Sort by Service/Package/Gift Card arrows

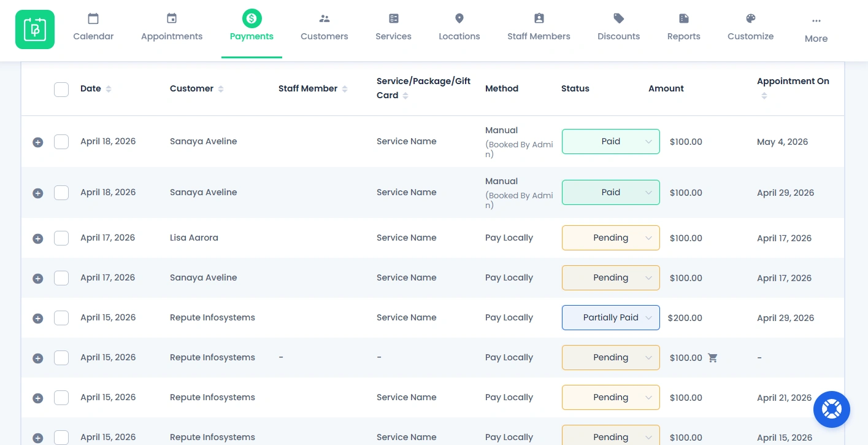click(405, 96)
